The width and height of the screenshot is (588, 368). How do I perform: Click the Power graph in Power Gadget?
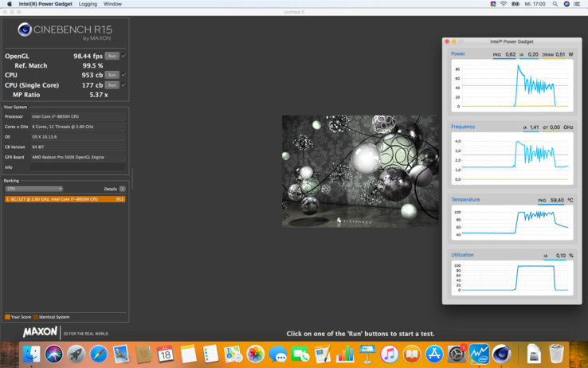pos(512,86)
